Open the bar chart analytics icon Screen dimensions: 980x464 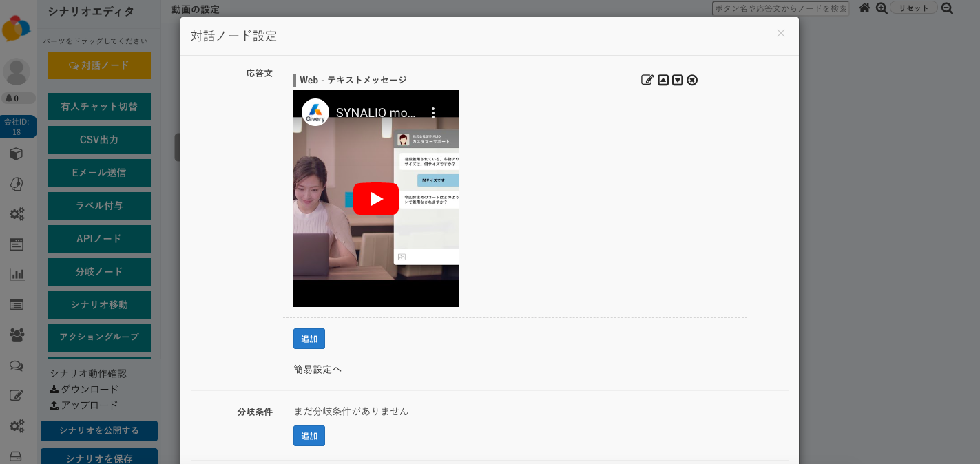[x=17, y=274]
